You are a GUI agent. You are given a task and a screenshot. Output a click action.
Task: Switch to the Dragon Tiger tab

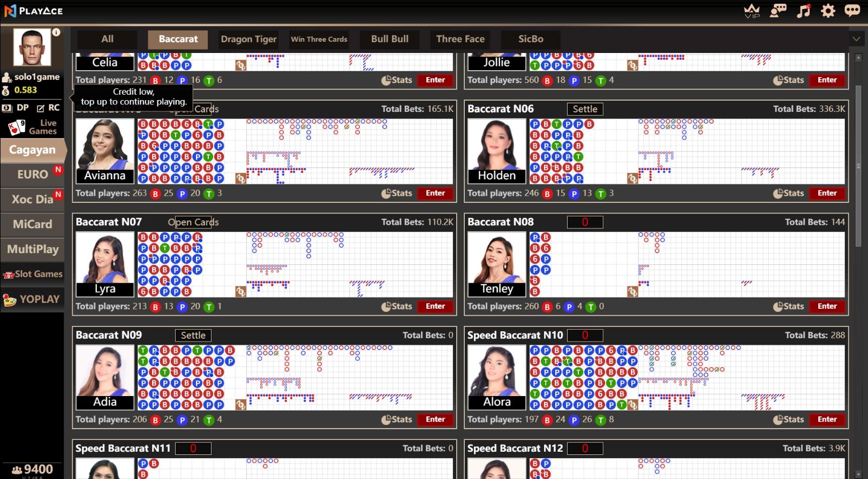[248, 39]
